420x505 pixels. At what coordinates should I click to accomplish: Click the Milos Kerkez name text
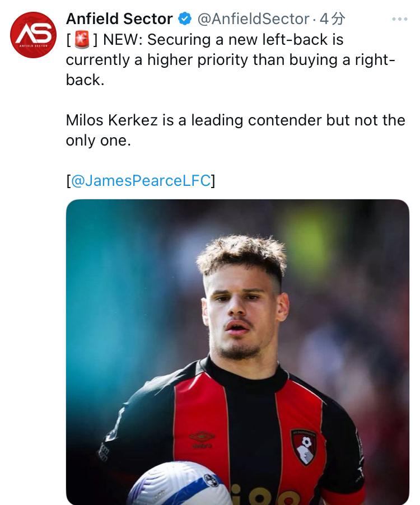(x=112, y=120)
